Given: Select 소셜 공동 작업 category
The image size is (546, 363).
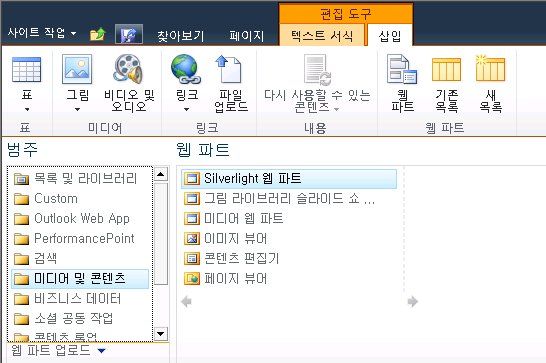Looking at the screenshot, I should [x=80, y=318].
